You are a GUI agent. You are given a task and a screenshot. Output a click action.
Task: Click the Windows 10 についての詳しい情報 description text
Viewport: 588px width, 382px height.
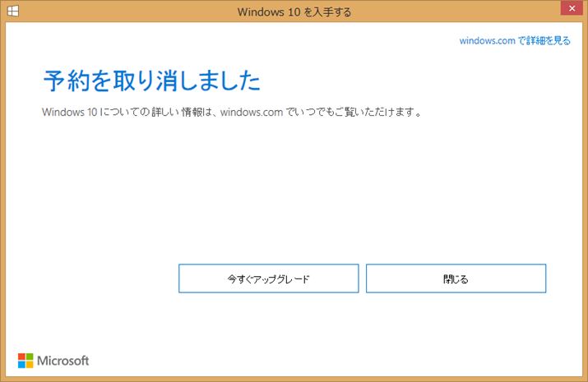tap(232, 112)
